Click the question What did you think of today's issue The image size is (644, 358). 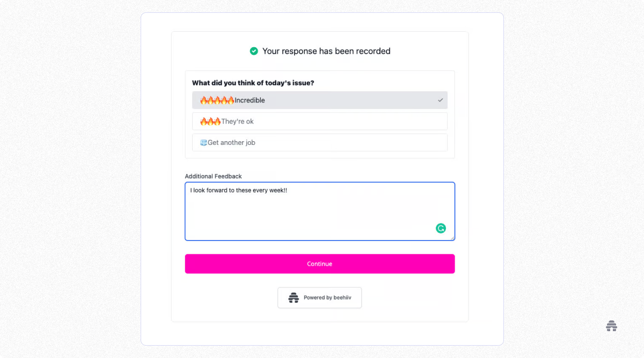tap(252, 83)
